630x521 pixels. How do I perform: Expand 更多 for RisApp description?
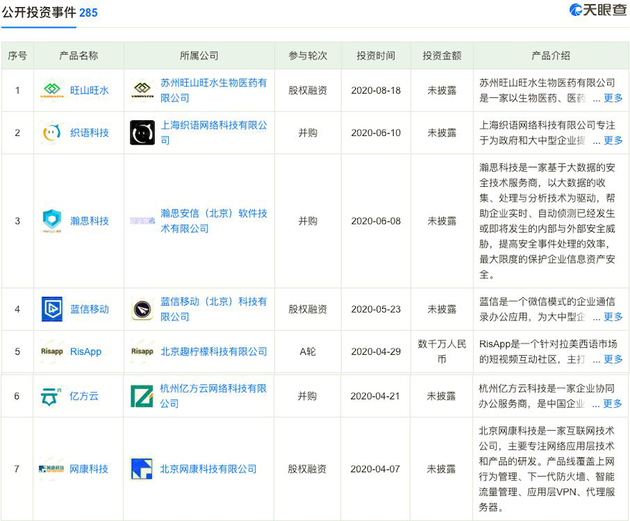[x=613, y=359]
